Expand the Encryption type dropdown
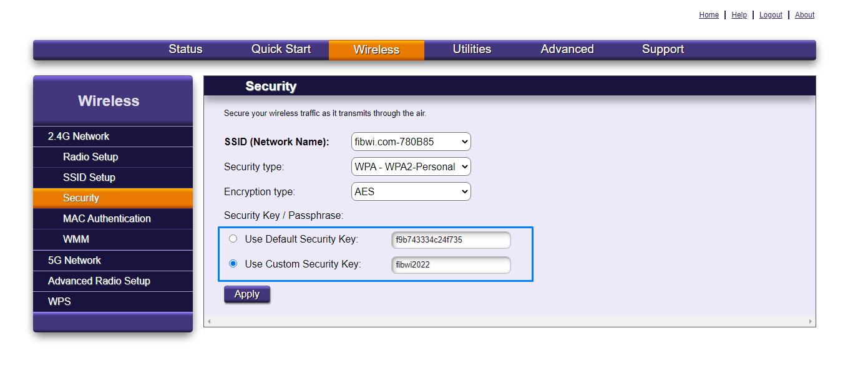Screen dimensions: 868x386 tap(411, 191)
